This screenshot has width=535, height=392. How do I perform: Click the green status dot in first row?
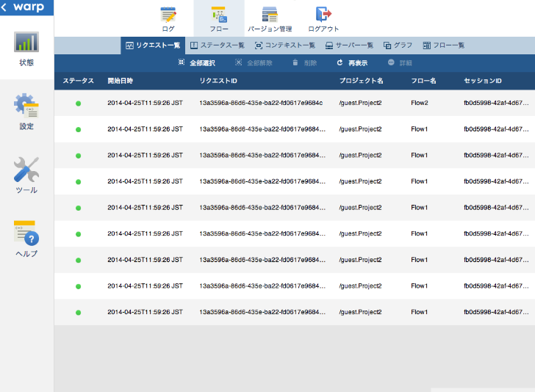tap(78, 103)
